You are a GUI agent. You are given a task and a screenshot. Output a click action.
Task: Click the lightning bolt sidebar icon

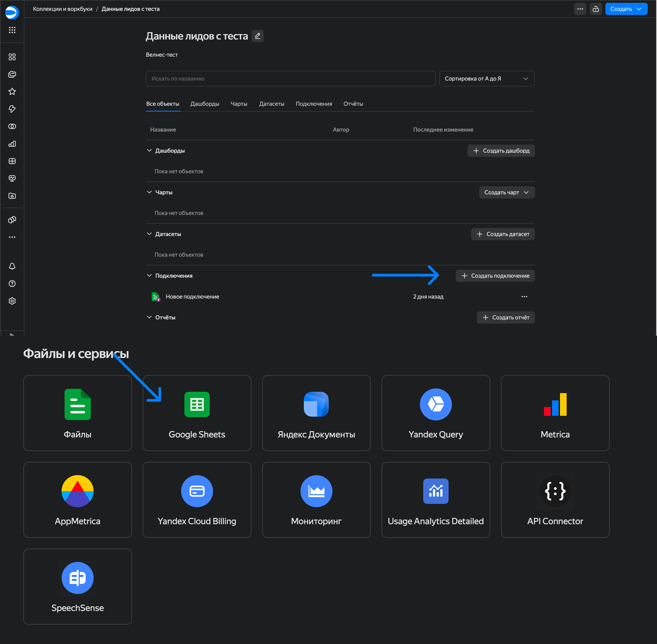[12, 109]
